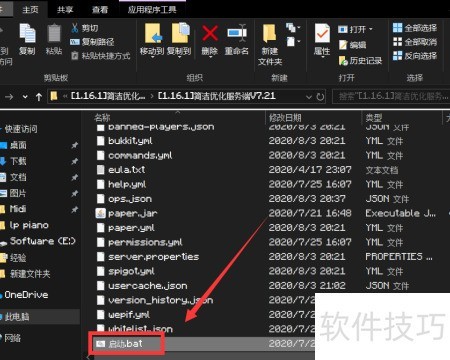Expand hidden breadcrumb path chevron
The height and width of the screenshot is (360, 450).
(x=65, y=96)
